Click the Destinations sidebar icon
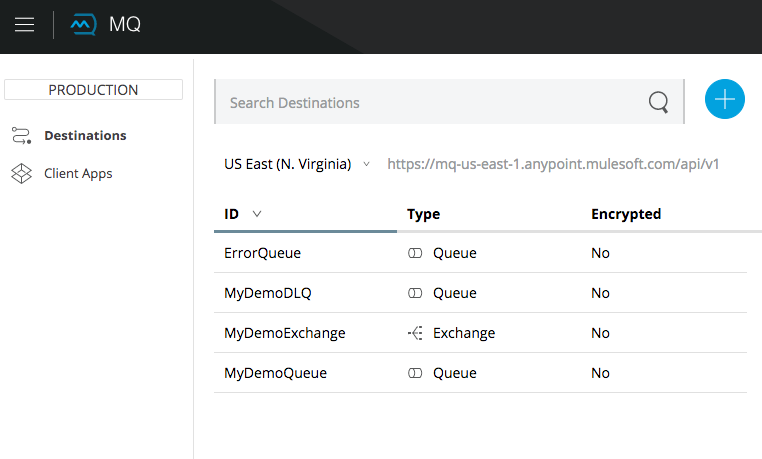The width and height of the screenshot is (762, 459). click(x=21, y=136)
